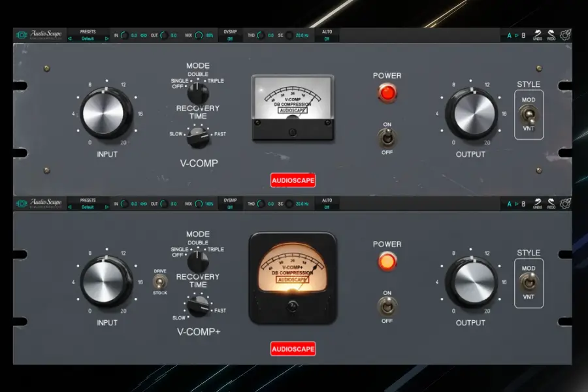The height and width of the screenshot is (392, 588).
Task: Click the 20.0 Hz SC value on V-COMP+
Action: pyautogui.click(x=302, y=204)
